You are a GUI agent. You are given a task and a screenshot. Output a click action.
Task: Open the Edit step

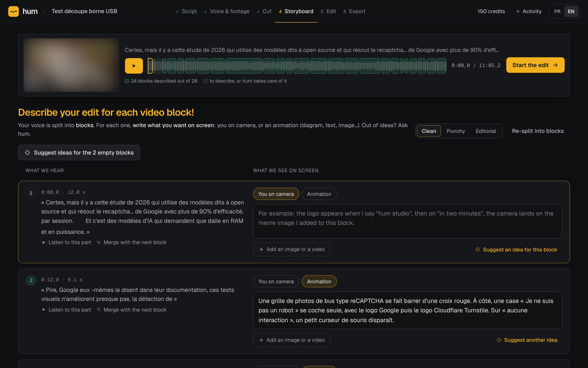(328, 11)
